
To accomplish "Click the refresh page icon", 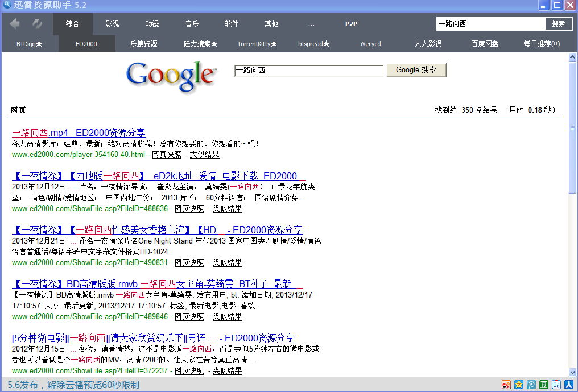I will point(37,23).
